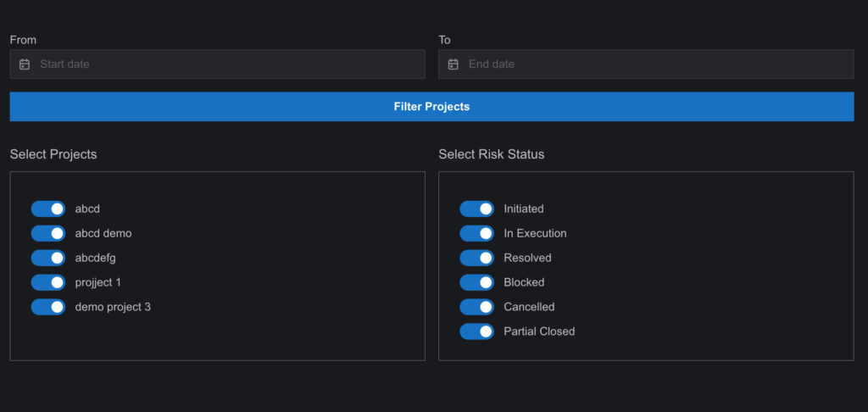Click the abcd demo label text
Screen dimensions: 868x412
tap(103, 233)
